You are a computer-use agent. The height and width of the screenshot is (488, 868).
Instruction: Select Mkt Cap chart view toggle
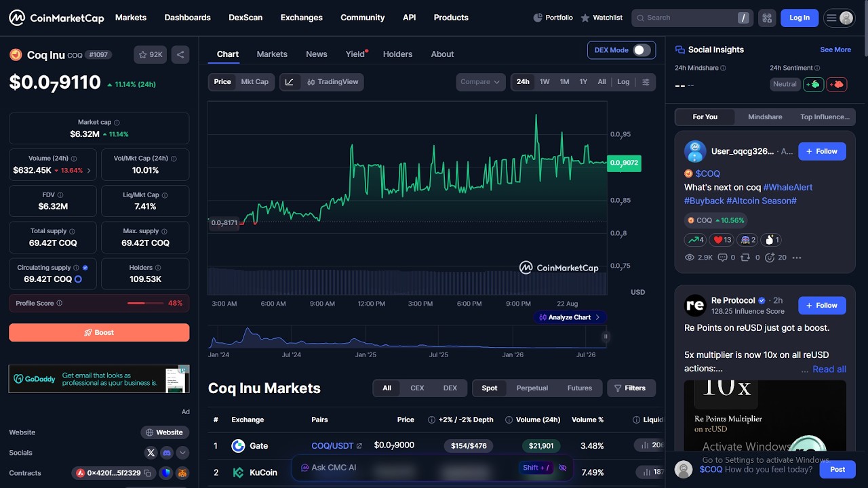pyautogui.click(x=255, y=82)
